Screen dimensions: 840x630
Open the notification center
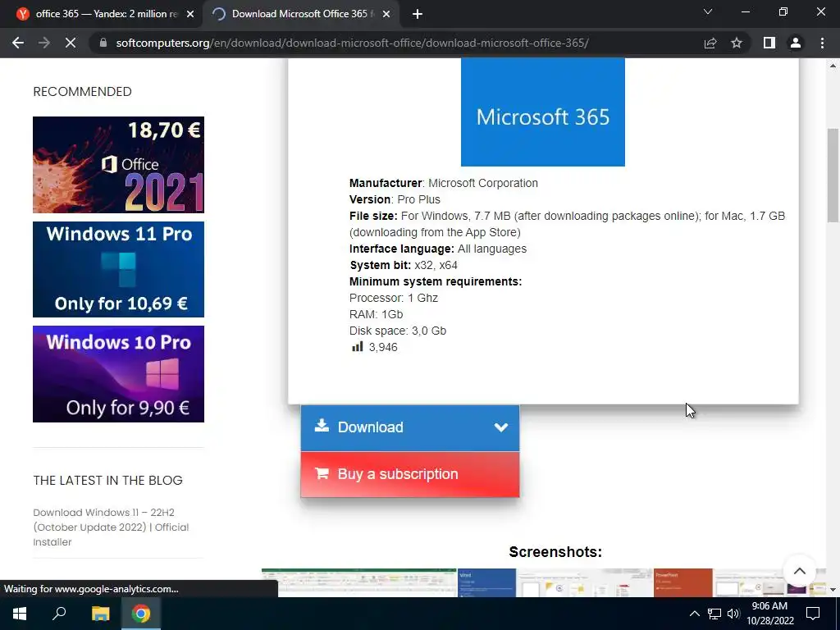pyautogui.click(x=813, y=614)
